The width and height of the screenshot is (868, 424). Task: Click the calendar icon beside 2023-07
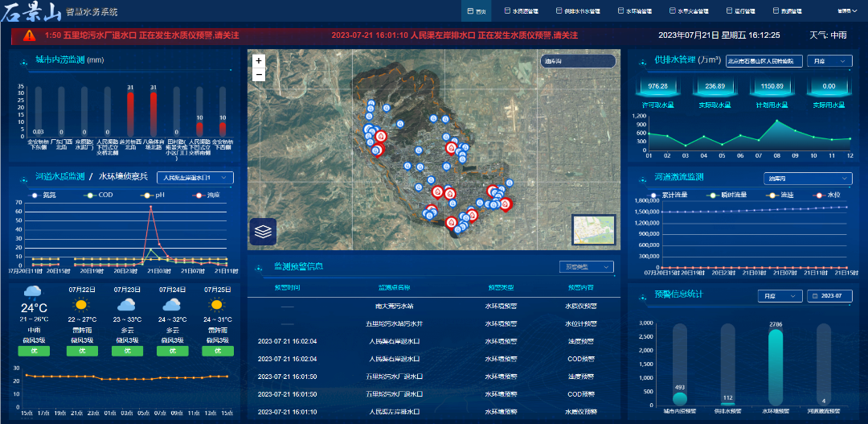pyautogui.click(x=814, y=296)
